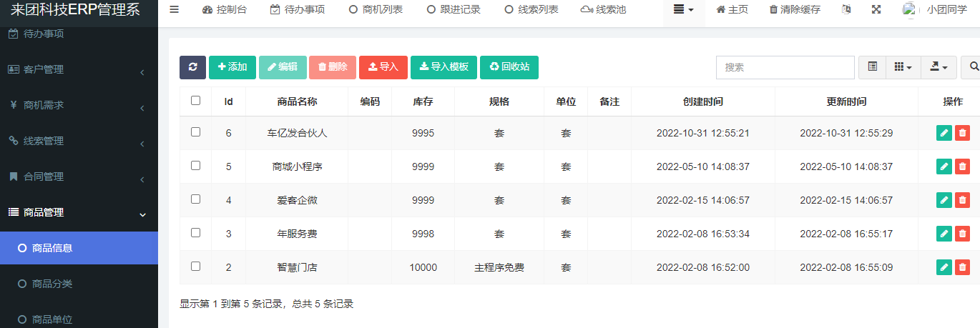Click the 导入模板 button
The height and width of the screenshot is (328, 980).
444,67
